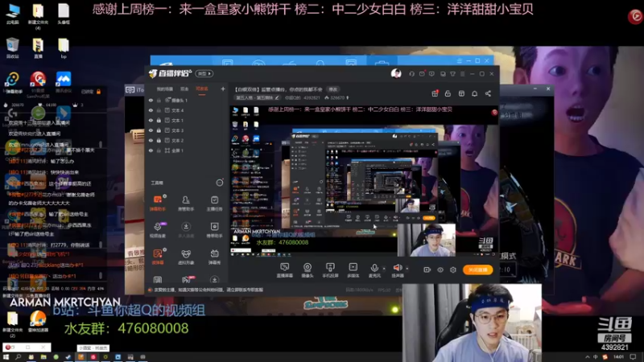Screen dimensions: 644x362
Task: Toggle visibility of the 摄像头 1 layer
Action: (151, 100)
